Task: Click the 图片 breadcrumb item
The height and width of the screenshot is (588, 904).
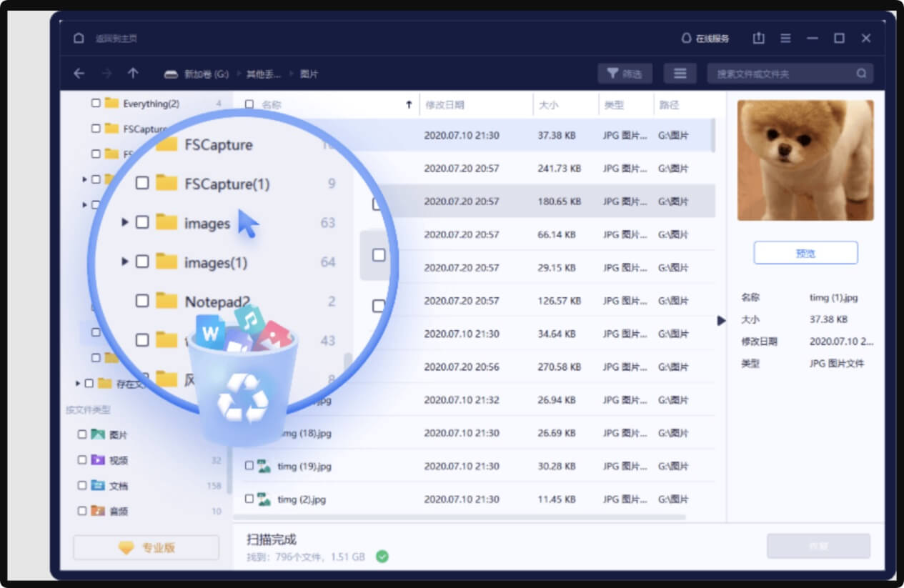Action: pos(311,73)
